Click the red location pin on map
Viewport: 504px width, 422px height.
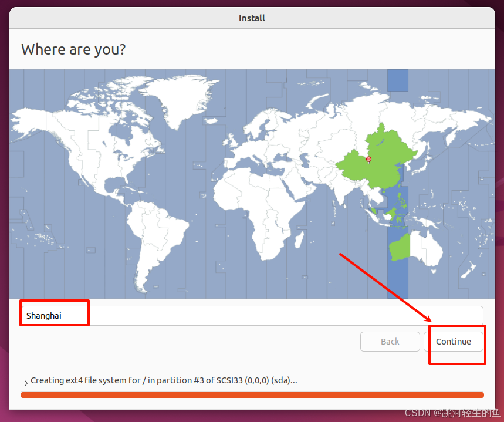point(368,160)
